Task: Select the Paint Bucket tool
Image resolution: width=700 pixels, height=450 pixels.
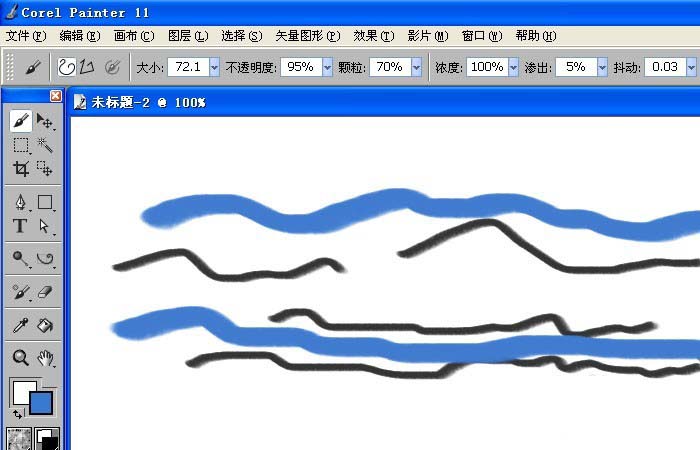Action: pyautogui.click(x=45, y=325)
